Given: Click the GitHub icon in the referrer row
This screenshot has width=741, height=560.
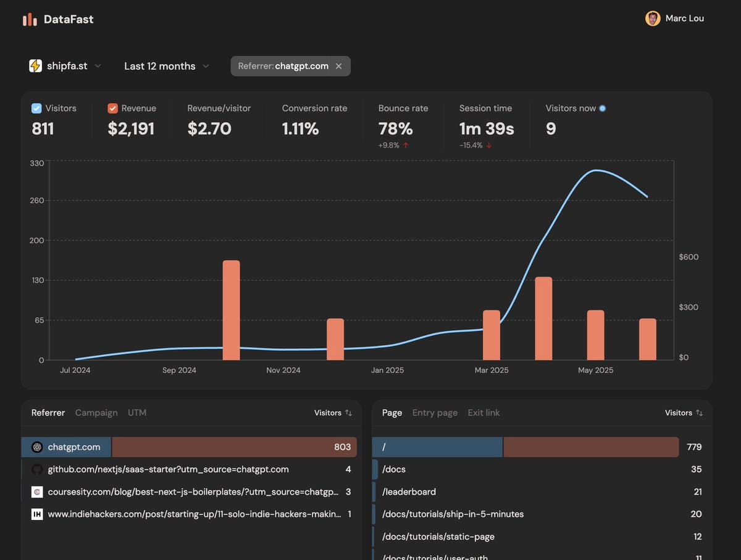Looking at the screenshot, I should (37, 469).
